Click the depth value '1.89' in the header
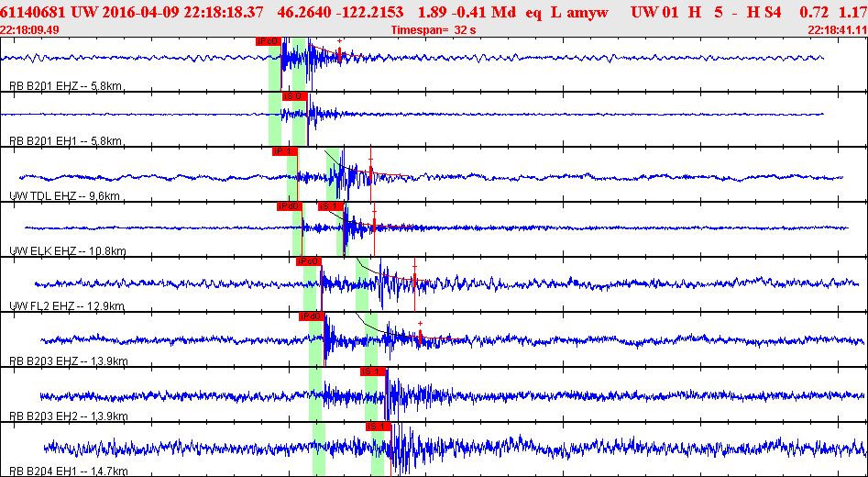Screen dimensions: 868x477 coord(430,13)
